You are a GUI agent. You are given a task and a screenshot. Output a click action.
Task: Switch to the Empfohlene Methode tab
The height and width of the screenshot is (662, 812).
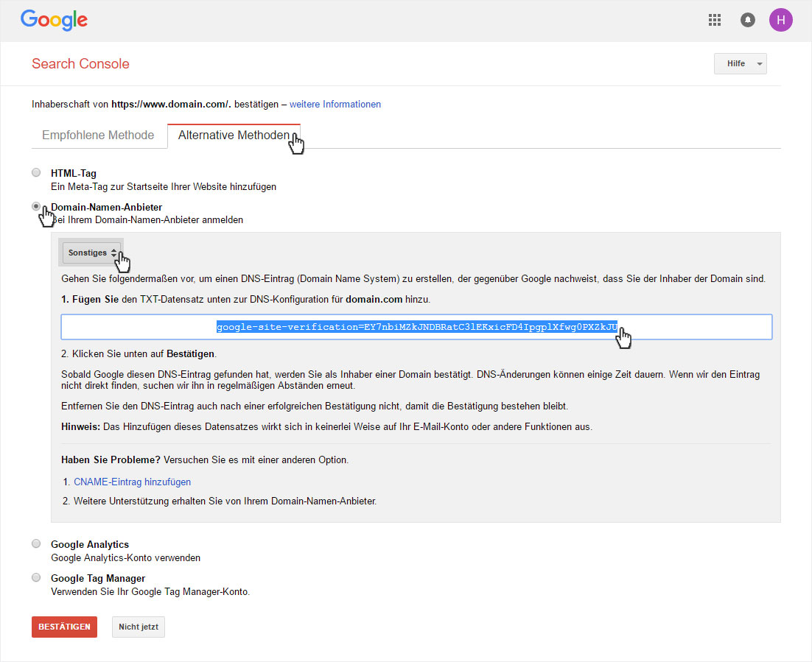99,135
